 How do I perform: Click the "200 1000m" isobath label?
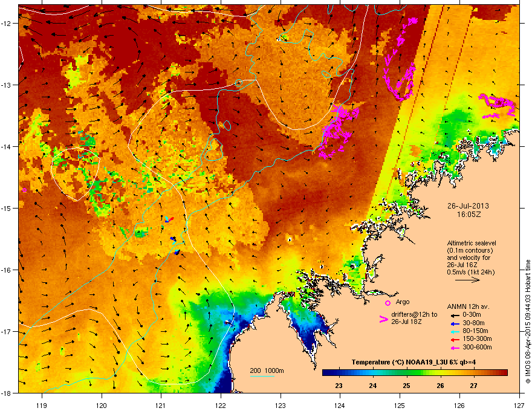tap(267, 371)
